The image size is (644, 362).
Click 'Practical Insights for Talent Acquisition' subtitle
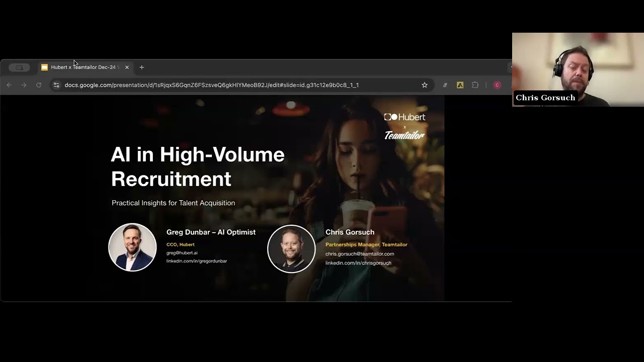pos(173,203)
